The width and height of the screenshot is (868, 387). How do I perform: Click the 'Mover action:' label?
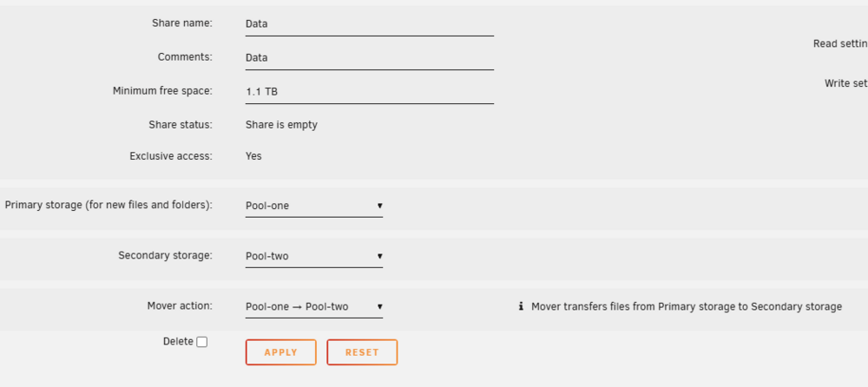coord(180,305)
